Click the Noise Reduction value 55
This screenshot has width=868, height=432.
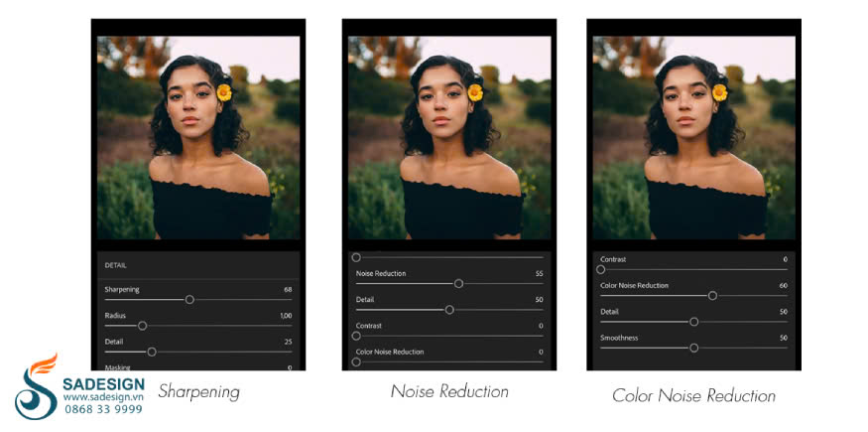pos(540,274)
